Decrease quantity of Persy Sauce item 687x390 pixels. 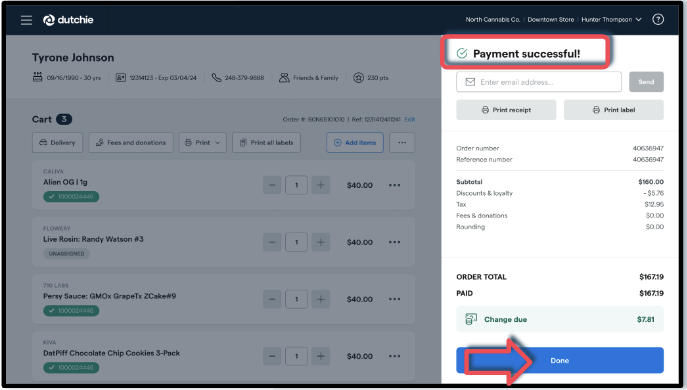coord(272,299)
